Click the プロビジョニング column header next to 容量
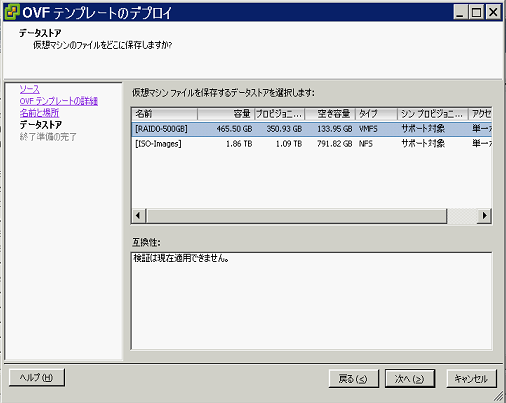The width and height of the screenshot is (506, 403). click(x=280, y=114)
